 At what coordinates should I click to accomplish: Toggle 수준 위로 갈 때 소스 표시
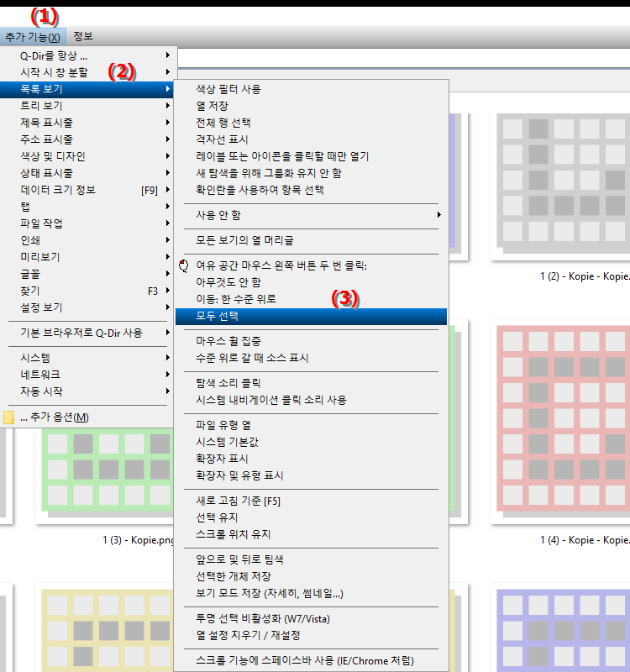pos(311,358)
